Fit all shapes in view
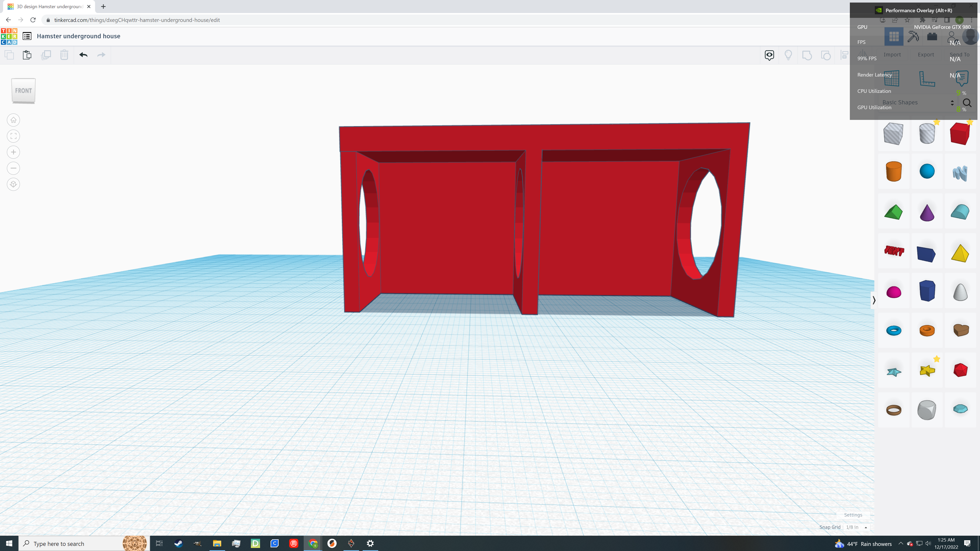This screenshot has width=980, height=551. [x=13, y=136]
